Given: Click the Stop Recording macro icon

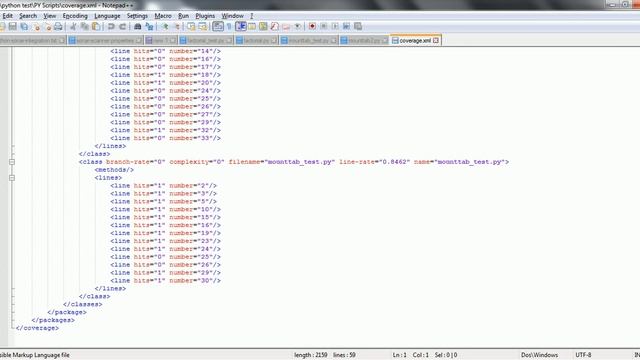Looking at the screenshot, I should click(x=324, y=27).
